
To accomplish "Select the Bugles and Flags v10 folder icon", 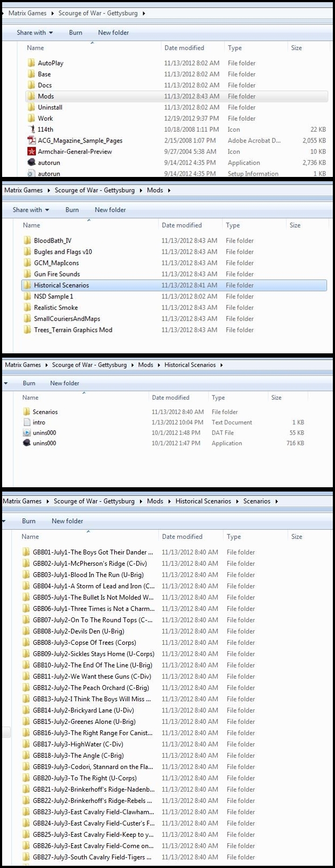I will coord(27,252).
